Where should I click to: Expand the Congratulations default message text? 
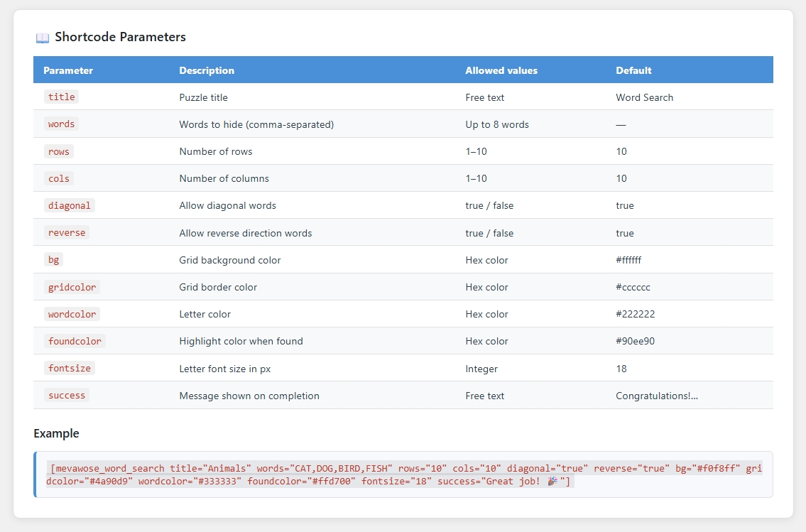[657, 396]
